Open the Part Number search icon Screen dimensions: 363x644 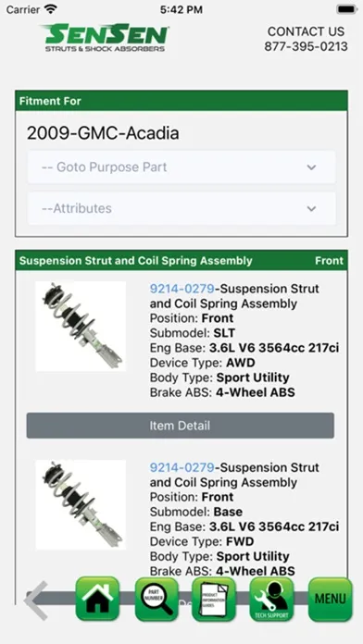click(156, 600)
